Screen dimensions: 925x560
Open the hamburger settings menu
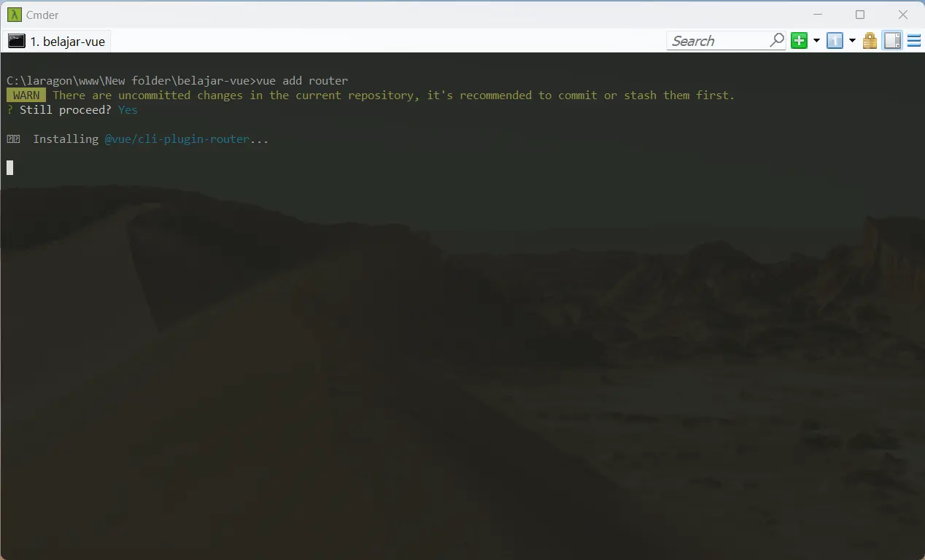913,41
